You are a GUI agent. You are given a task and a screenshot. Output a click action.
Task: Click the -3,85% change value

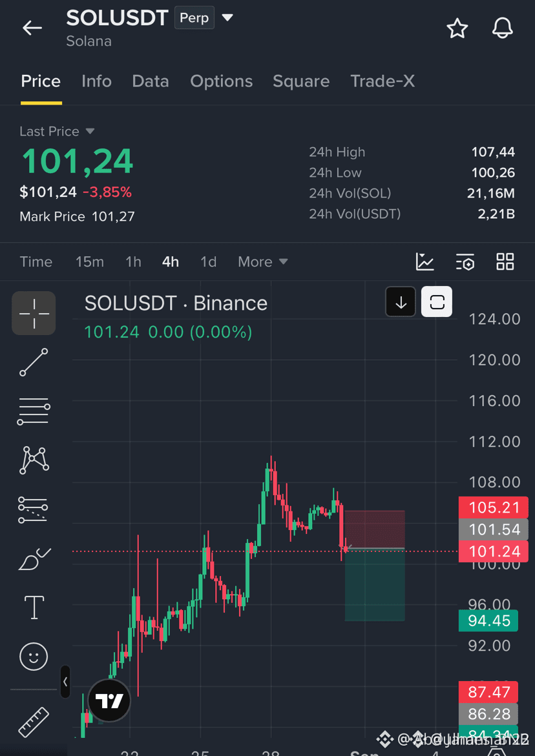point(107,192)
